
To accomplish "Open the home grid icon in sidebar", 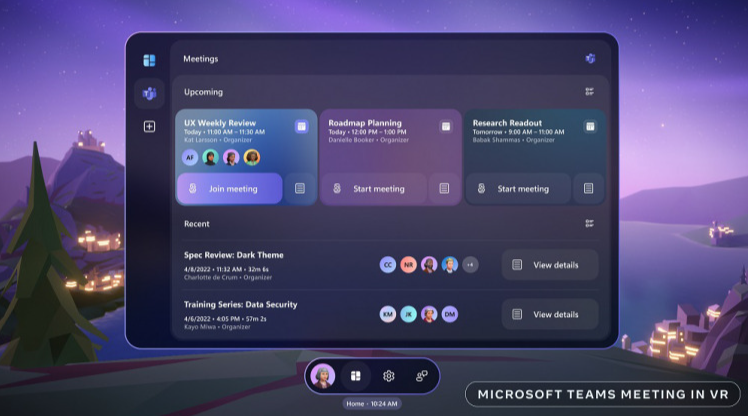I will (149, 60).
